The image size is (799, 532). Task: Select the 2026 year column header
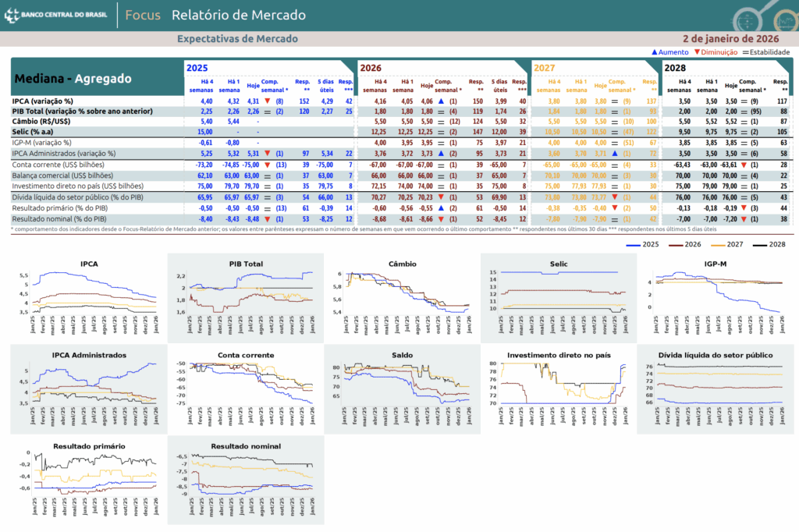click(371, 69)
